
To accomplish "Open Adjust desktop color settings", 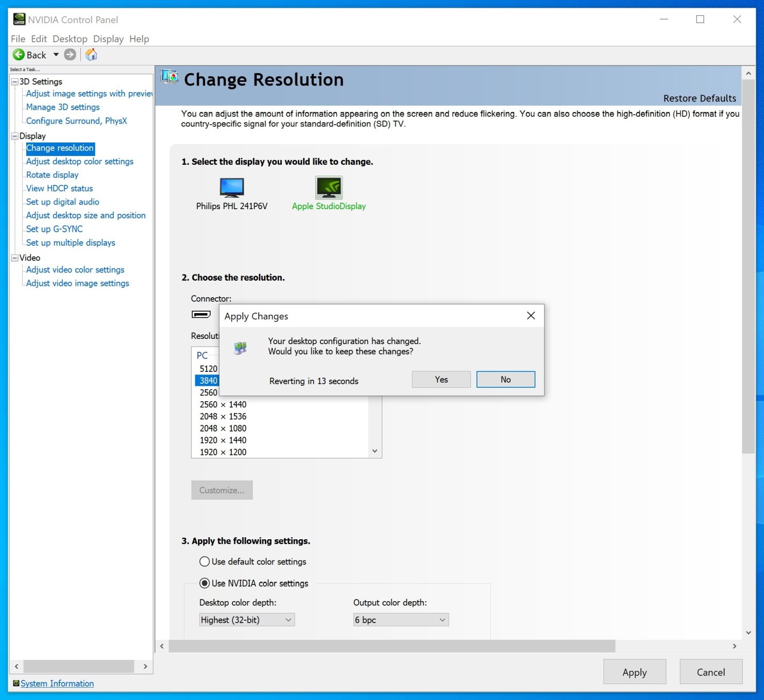I will pos(80,162).
